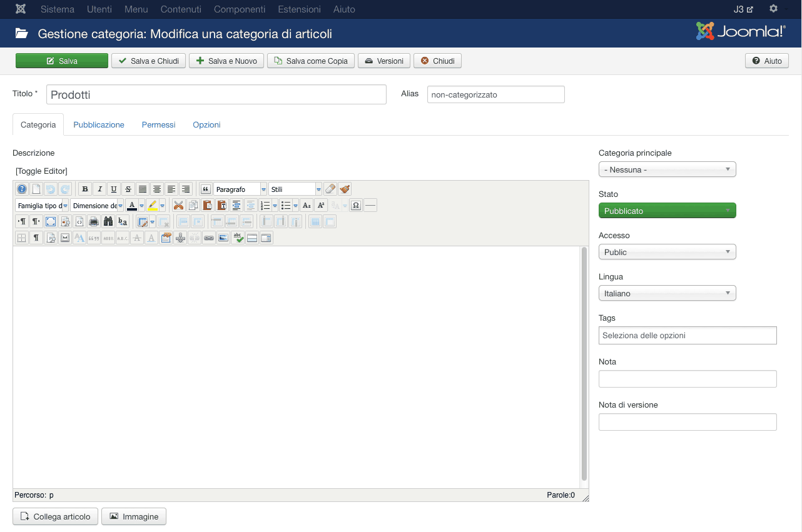Click the Toggle Editor link
The image size is (802, 532).
pyautogui.click(x=41, y=171)
